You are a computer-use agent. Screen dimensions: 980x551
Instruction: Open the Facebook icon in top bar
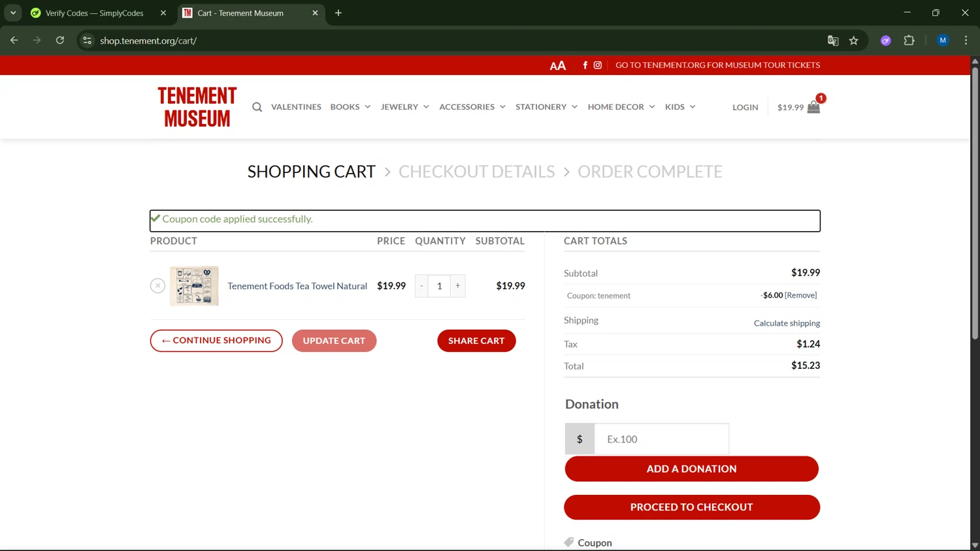(x=585, y=65)
